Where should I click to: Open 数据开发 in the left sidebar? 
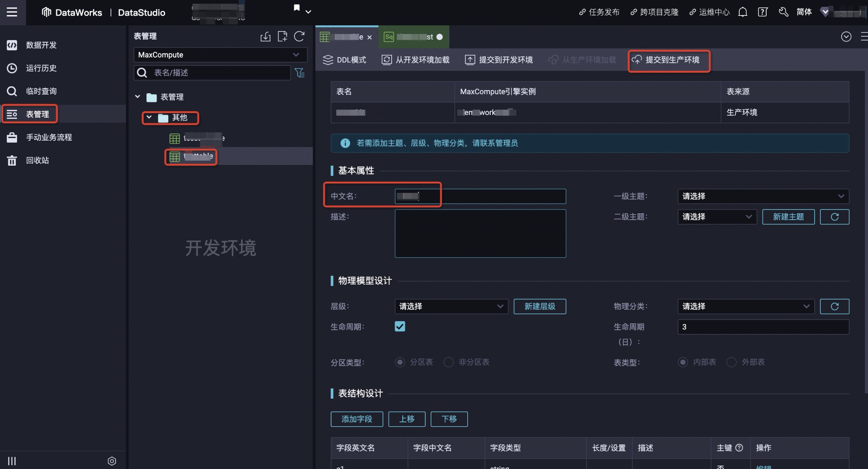click(41, 45)
